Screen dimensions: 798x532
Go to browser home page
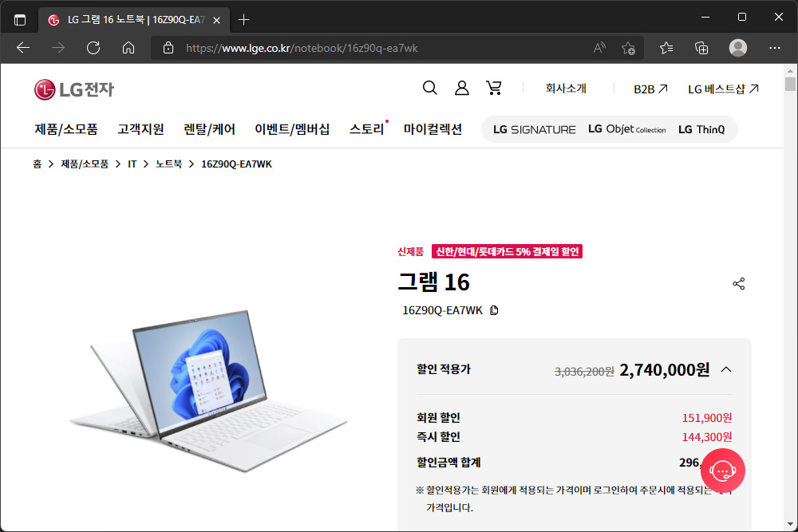tap(128, 48)
